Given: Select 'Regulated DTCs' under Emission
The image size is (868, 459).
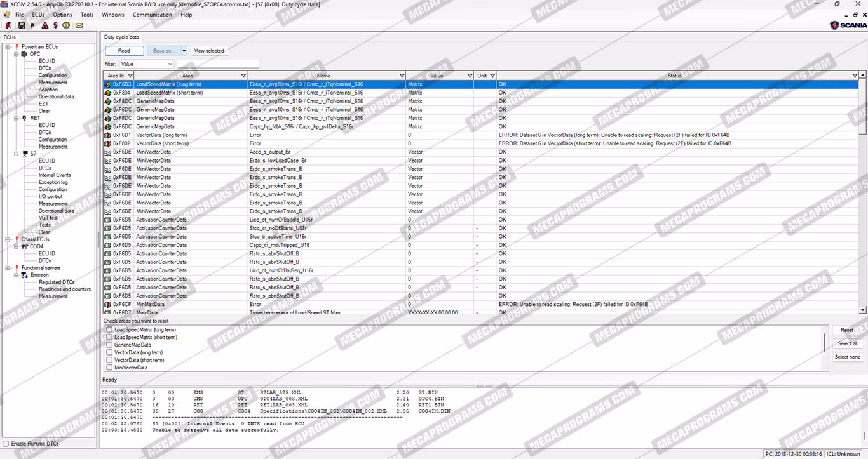Looking at the screenshot, I should tap(56, 282).
